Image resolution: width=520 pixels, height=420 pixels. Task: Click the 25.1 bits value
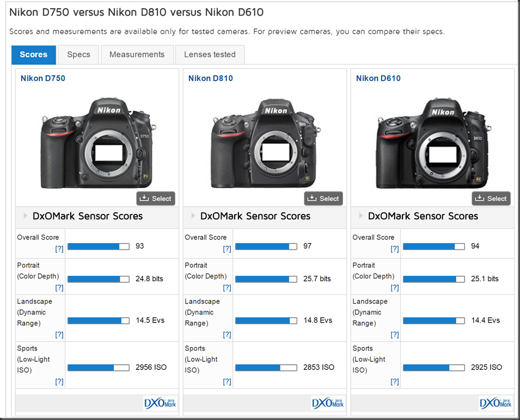tap(485, 279)
